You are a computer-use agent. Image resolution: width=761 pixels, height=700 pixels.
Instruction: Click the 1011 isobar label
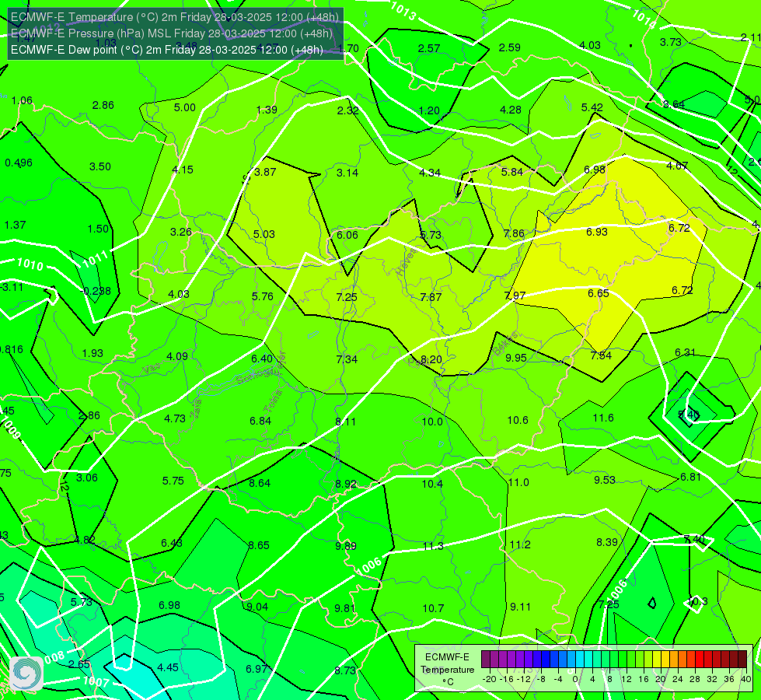tap(95, 260)
